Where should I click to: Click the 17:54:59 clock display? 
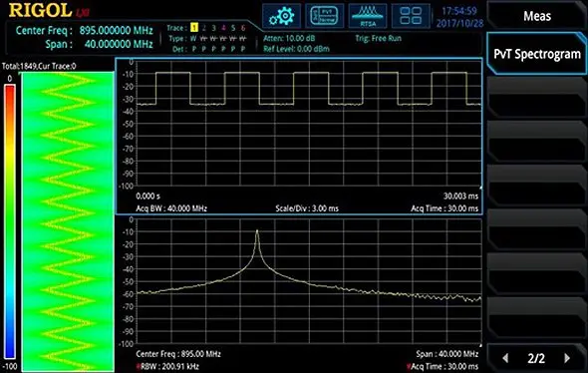click(x=459, y=11)
